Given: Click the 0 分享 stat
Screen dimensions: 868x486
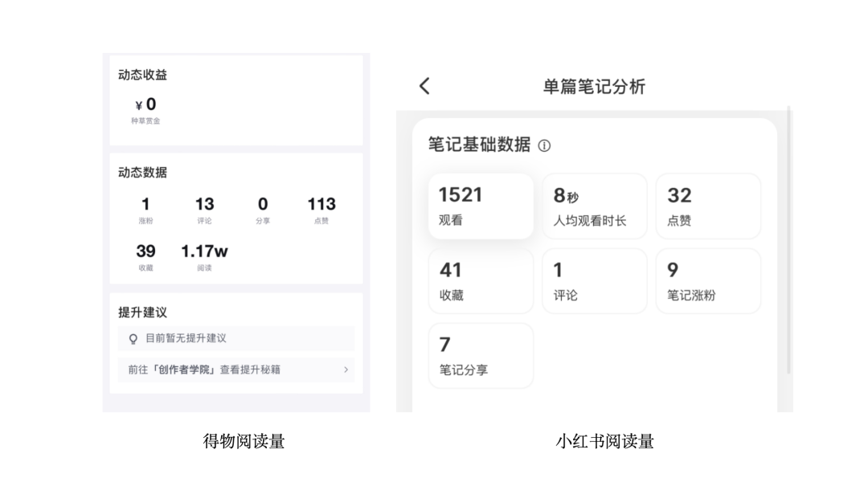Looking at the screenshot, I should 263,210.
